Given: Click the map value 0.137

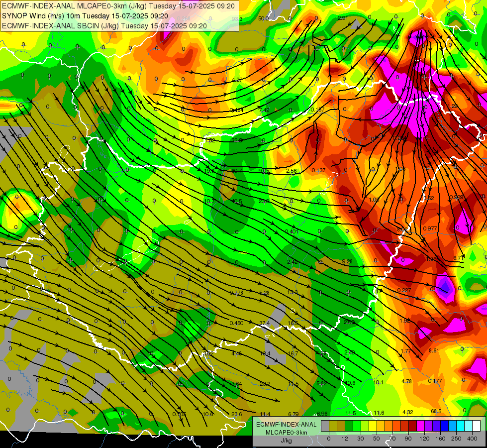Looking at the screenshot, I should (318, 170).
